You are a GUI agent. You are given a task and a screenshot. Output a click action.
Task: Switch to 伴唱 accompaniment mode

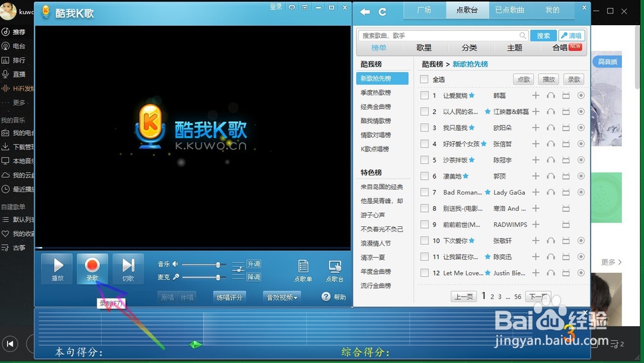point(187,297)
